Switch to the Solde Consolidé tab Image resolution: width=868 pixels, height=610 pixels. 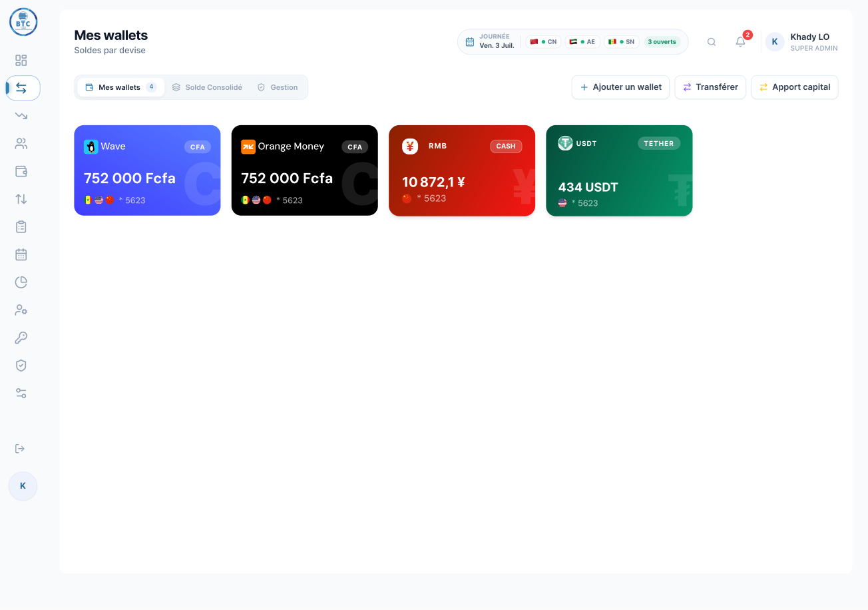[x=207, y=87]
